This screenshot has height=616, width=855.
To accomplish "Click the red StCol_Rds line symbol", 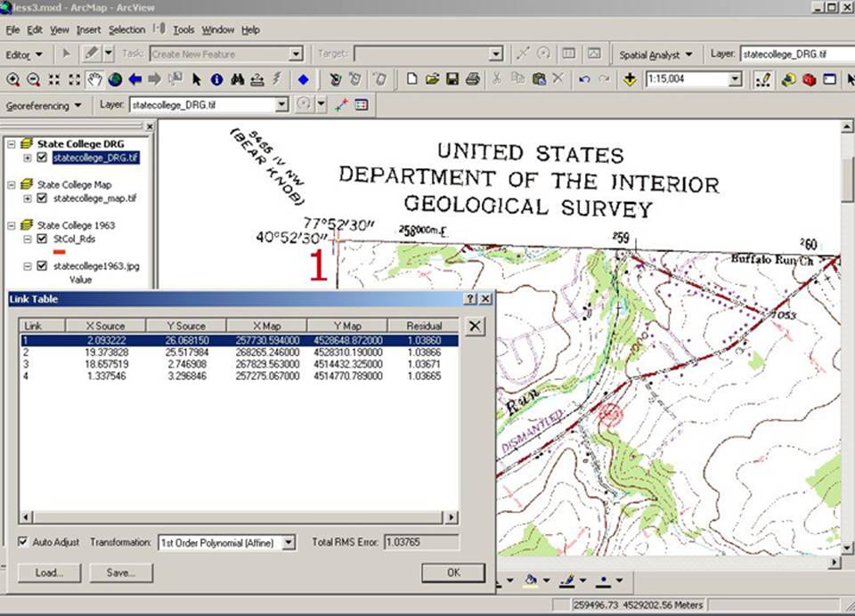I will point(60,252).
